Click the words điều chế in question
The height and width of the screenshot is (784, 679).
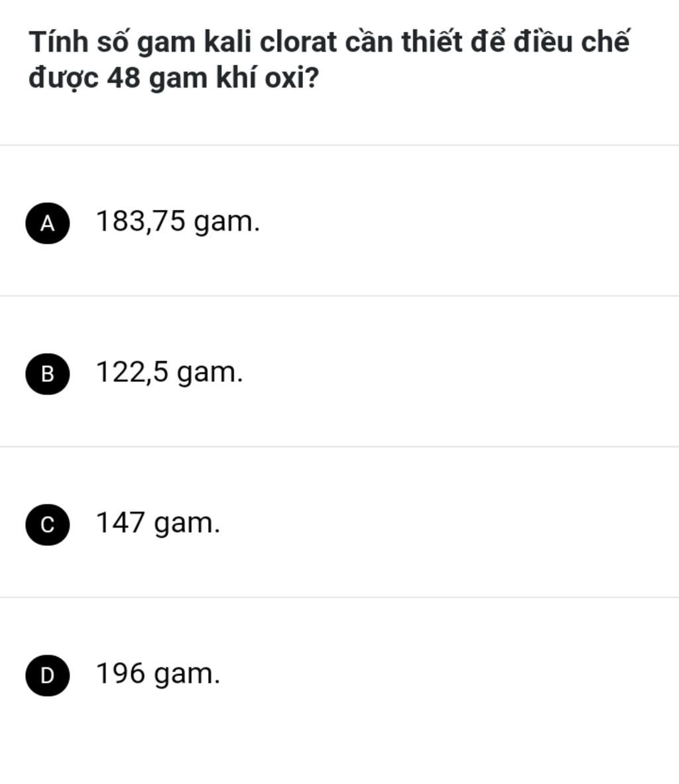pyautogui.click(x=572, y=41)
